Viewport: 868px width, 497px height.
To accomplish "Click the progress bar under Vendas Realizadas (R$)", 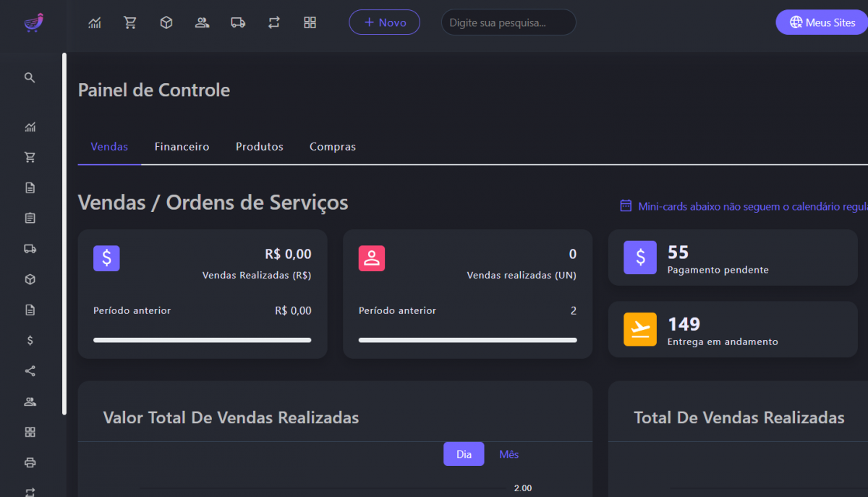I will 203,340.
